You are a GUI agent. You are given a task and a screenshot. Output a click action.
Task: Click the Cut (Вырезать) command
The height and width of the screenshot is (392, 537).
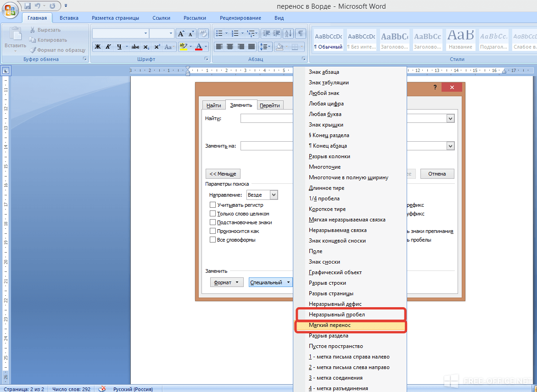(45, 30)
